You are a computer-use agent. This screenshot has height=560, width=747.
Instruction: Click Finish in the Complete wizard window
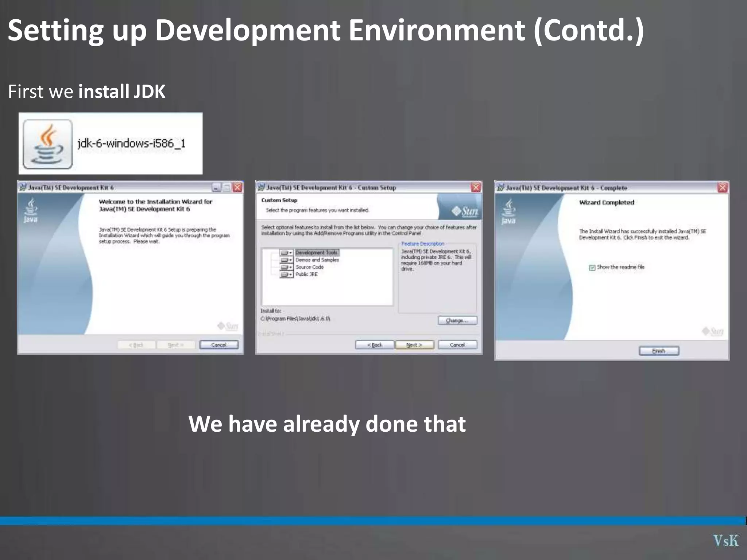coord(659,351)
